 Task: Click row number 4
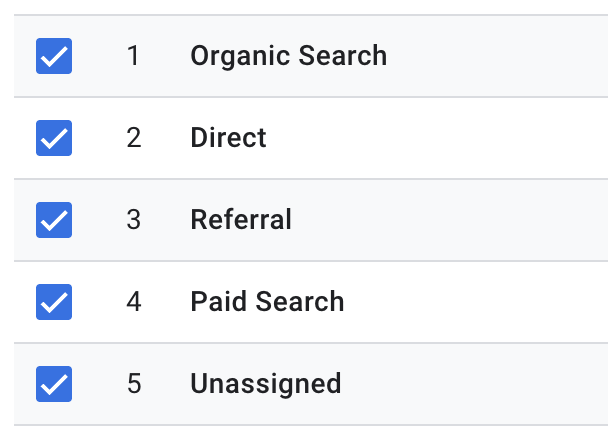pos(134,302)
